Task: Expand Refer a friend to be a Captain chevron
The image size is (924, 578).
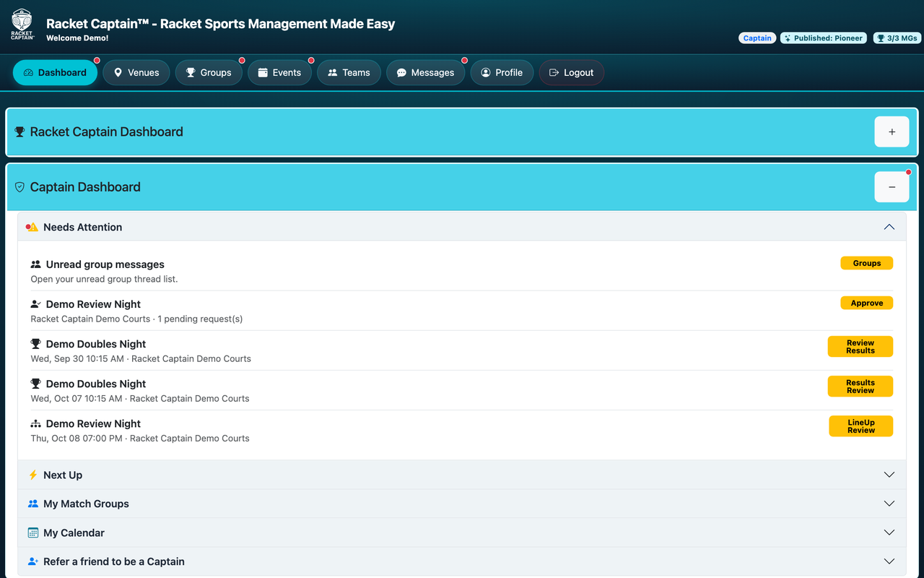Action: pos(889,561)
